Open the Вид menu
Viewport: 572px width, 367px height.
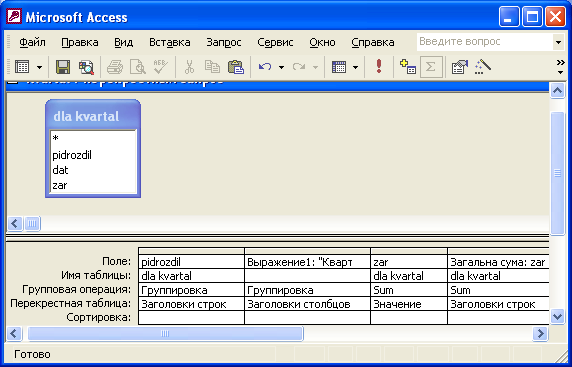tap(123, 42)
